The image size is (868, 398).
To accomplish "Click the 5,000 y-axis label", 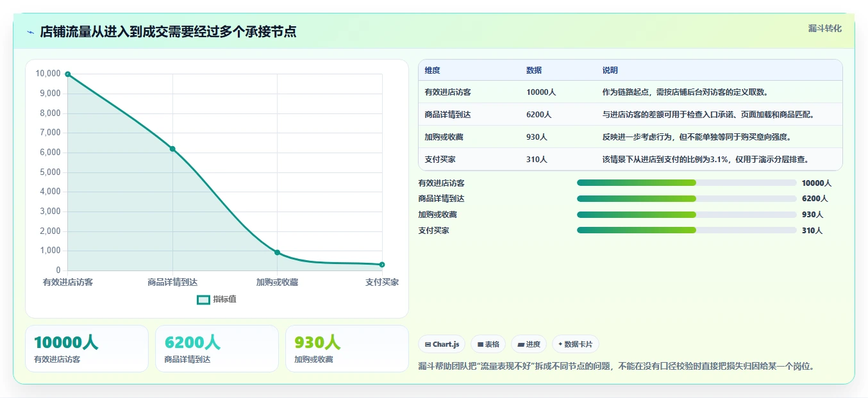I will [x=50, y=172].
